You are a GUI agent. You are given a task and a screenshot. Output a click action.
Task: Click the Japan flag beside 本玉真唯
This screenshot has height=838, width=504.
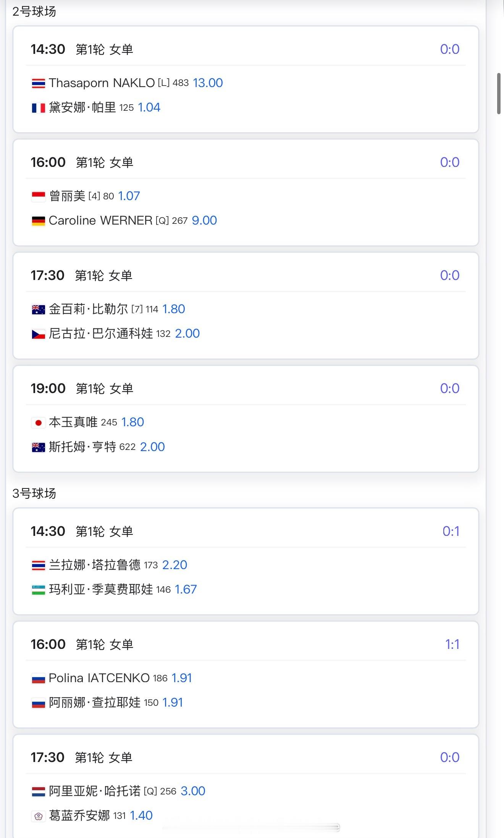pos(38,423)
